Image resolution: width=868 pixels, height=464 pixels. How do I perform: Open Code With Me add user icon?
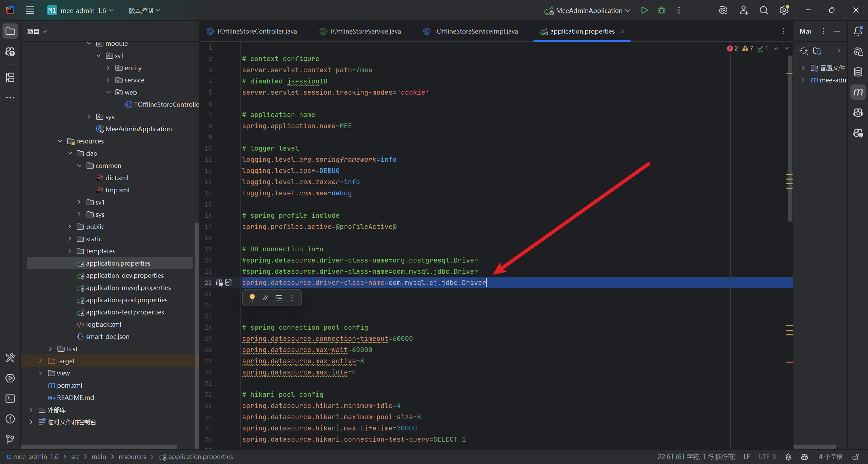[744, 10]
